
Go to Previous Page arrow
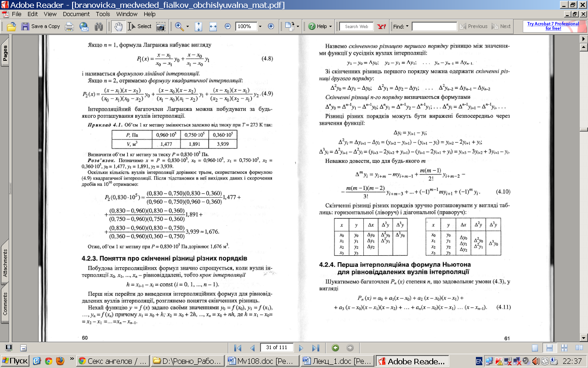(x=252, y=348)
